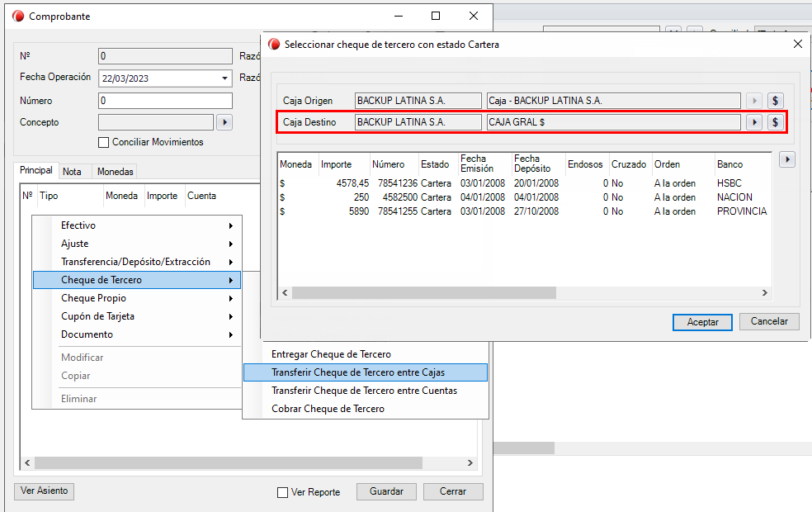812x512 pixels.
Task: Open the Documento submenu
Action: coord(137,334)
